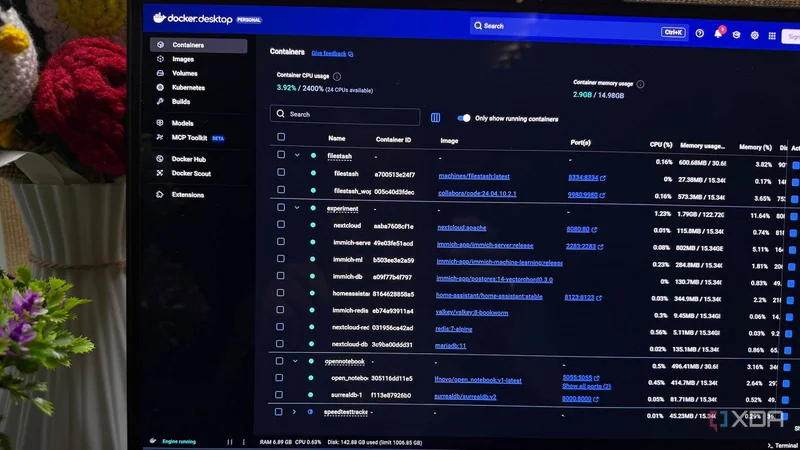Click the help question mark icon
This screenshot has width=800, height=450.
[x=699, y=33]
